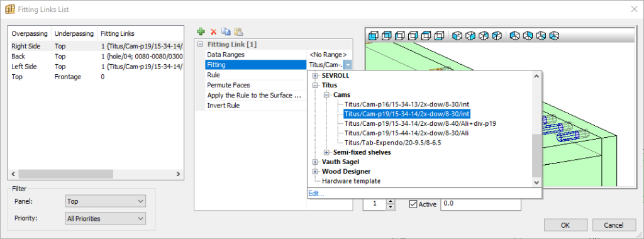Choose the last isometric cube view icon

click(x=554, y=36)
